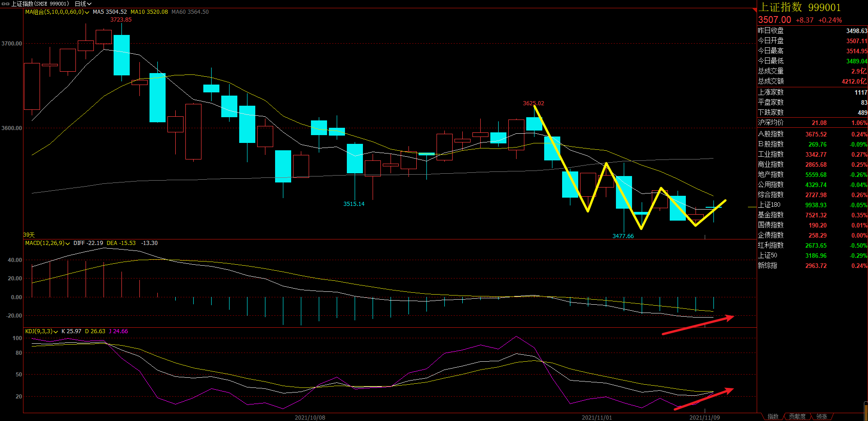Click the 上证180 index entry
This screenshot has width=868, height=421.
pyautogui.click(x=769, y=205)
